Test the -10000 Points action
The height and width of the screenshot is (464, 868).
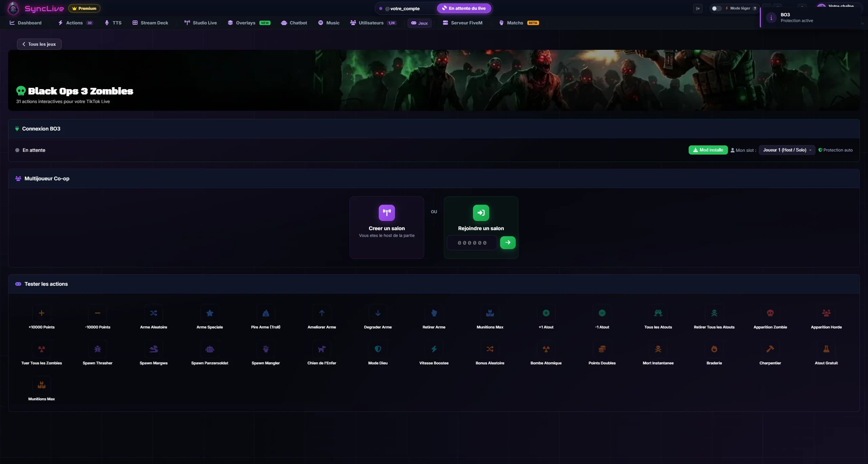[98, 313]
